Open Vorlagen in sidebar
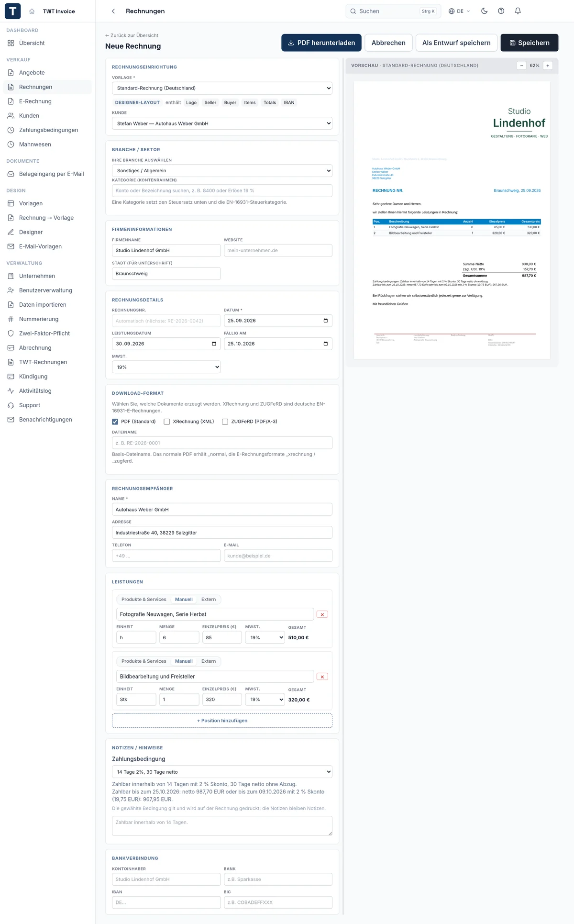 click(x=48, y=203)
